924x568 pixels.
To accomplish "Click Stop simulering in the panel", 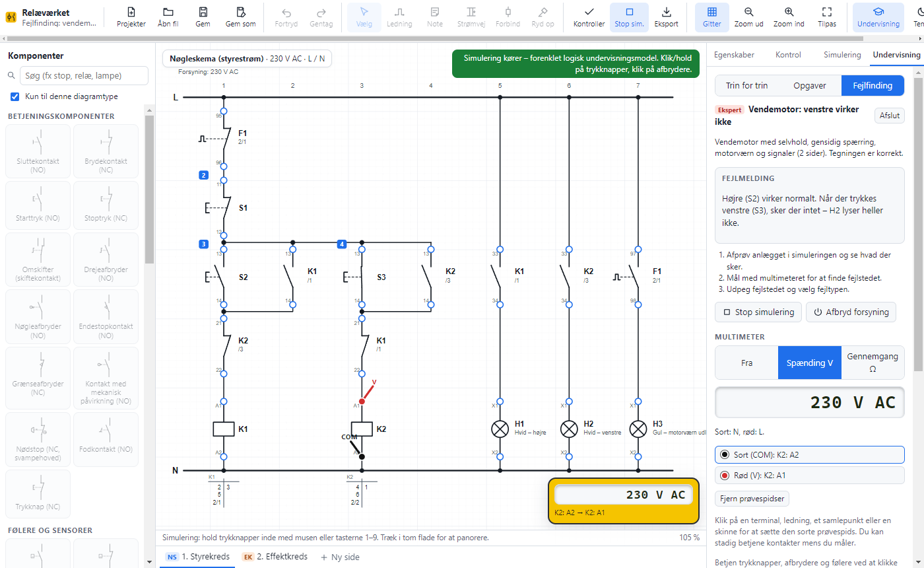I will [758, 312].
